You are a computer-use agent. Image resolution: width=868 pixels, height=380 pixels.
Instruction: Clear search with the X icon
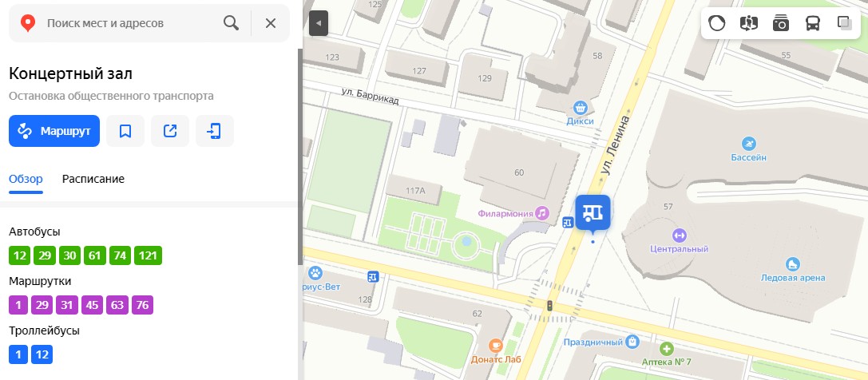pyautogui.click(x=270, y=23)
